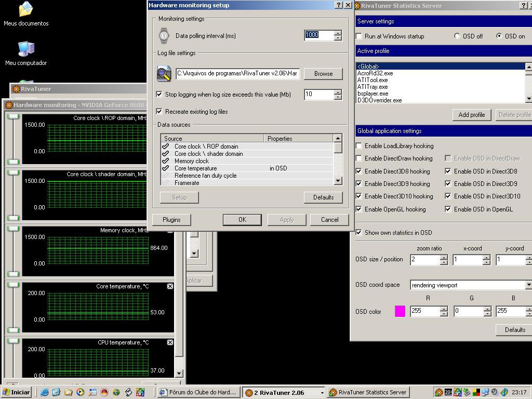
Task: Click top slider handle of Core clock ROP graph
Action: point(13,116)
